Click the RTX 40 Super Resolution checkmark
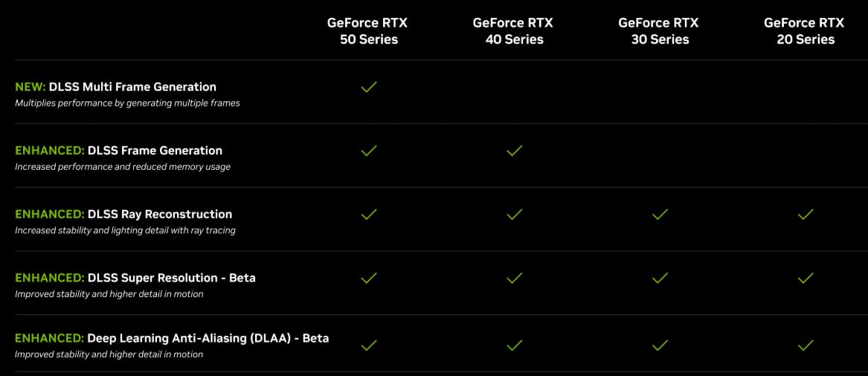 [514, 278]
